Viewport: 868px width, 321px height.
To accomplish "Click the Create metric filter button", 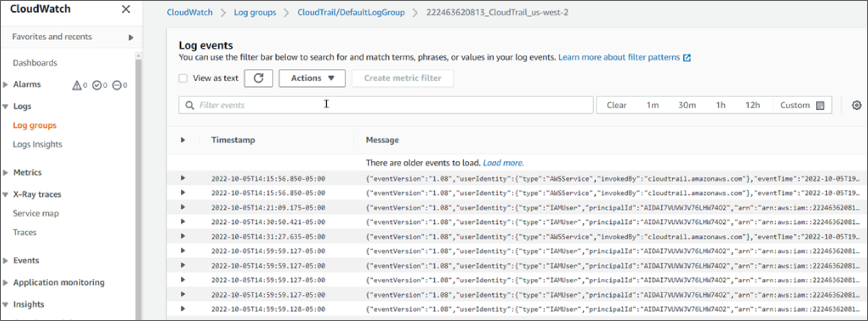I will [403, 78].
